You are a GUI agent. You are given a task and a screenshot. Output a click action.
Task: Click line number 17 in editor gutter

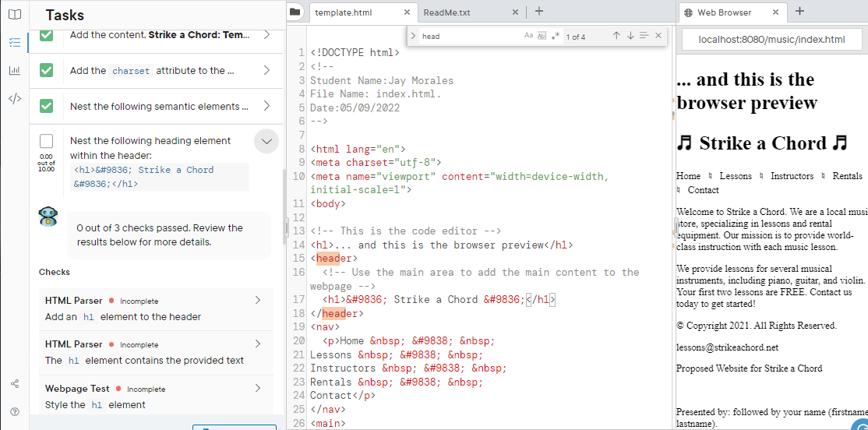(x=299, y=299)
